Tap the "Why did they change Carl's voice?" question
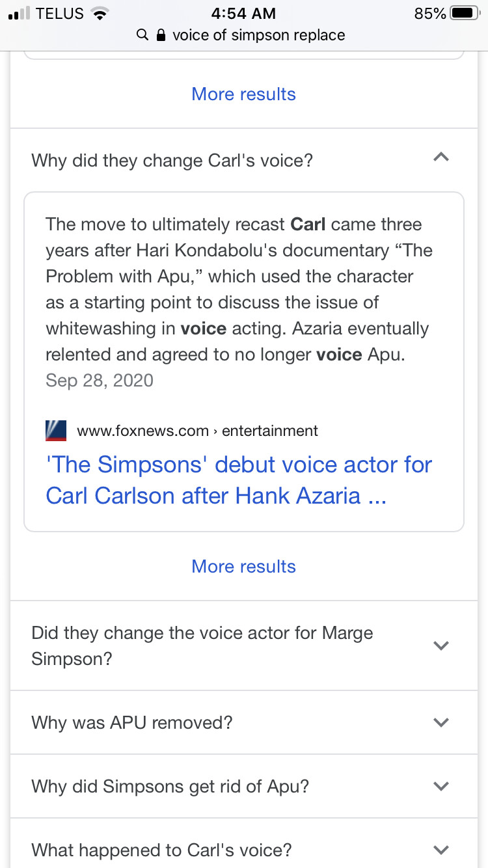This screenshot has width=488, height=868. (172, 160)
